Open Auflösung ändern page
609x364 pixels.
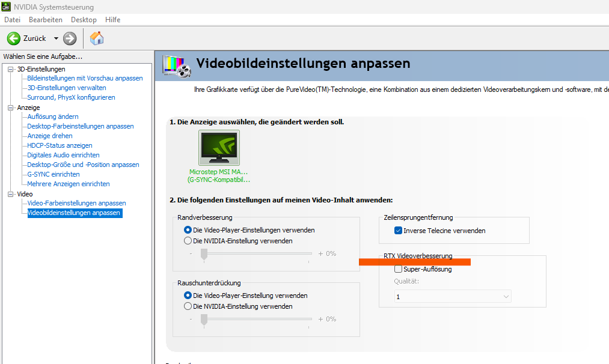click(53, 117)
